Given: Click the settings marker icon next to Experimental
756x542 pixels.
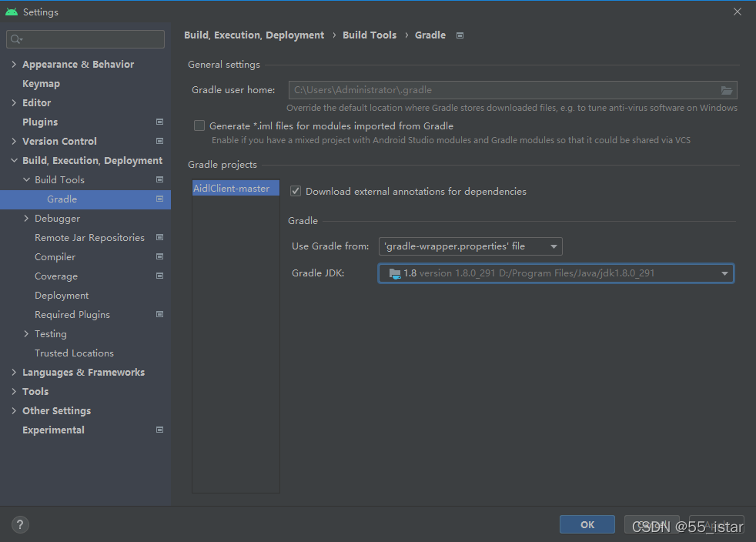Looking at the screenshot, I should pos(159,430).
